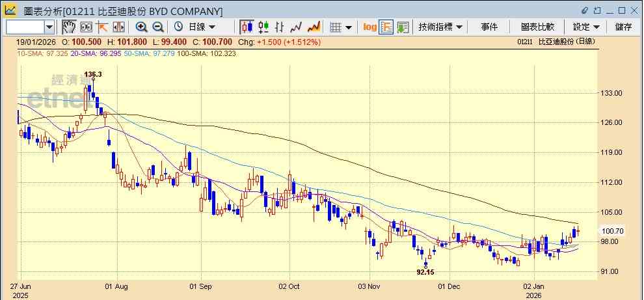Click the 01 Sep date axis label
Screen dimensions: 644x300
pyautogui.click(x=201, y=286)
